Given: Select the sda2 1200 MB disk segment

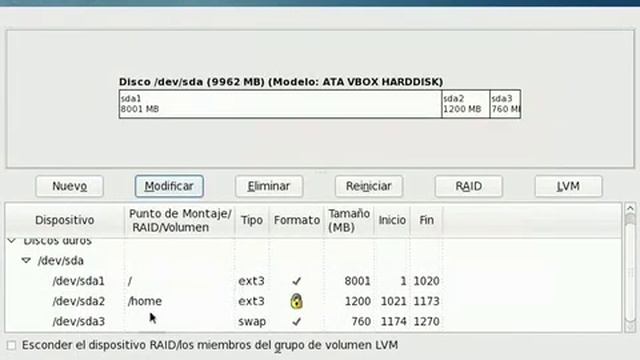Looking at the screenshot, I should [x=466, y=104].
